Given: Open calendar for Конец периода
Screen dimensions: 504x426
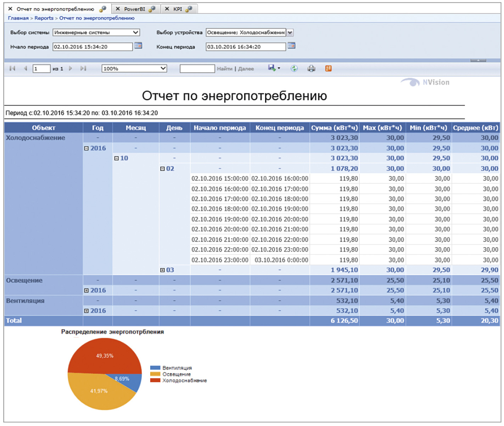Looking at the screenshot, I should coord(291,46).
